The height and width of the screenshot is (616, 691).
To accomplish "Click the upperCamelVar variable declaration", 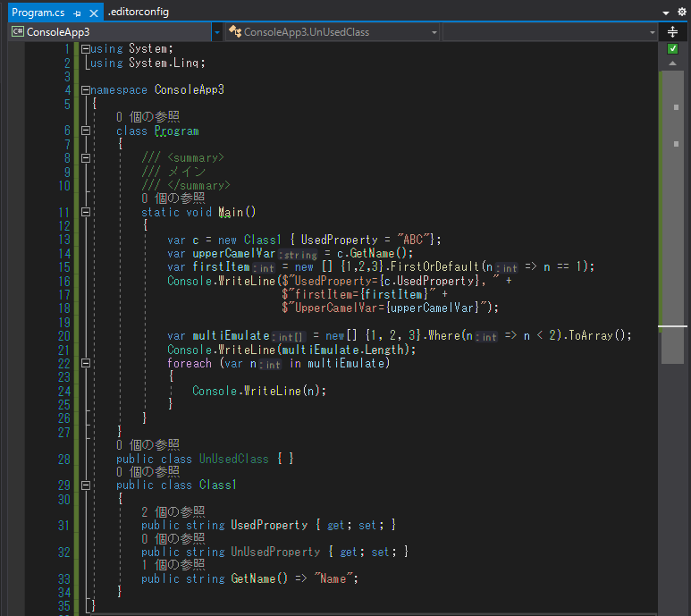I will click(233, 253).
